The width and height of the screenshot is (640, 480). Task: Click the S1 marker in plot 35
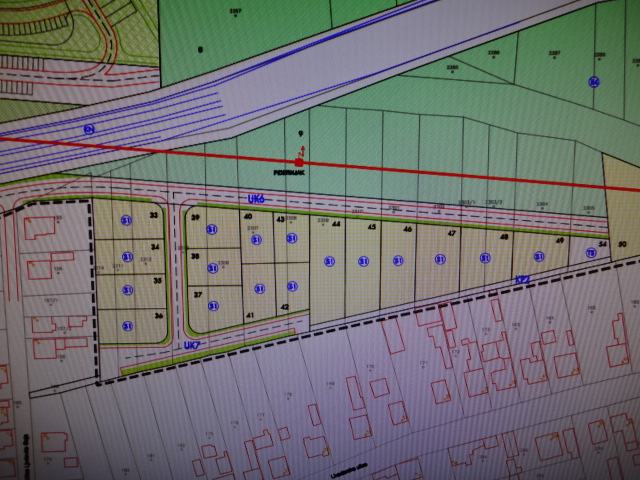click(128, 290)
